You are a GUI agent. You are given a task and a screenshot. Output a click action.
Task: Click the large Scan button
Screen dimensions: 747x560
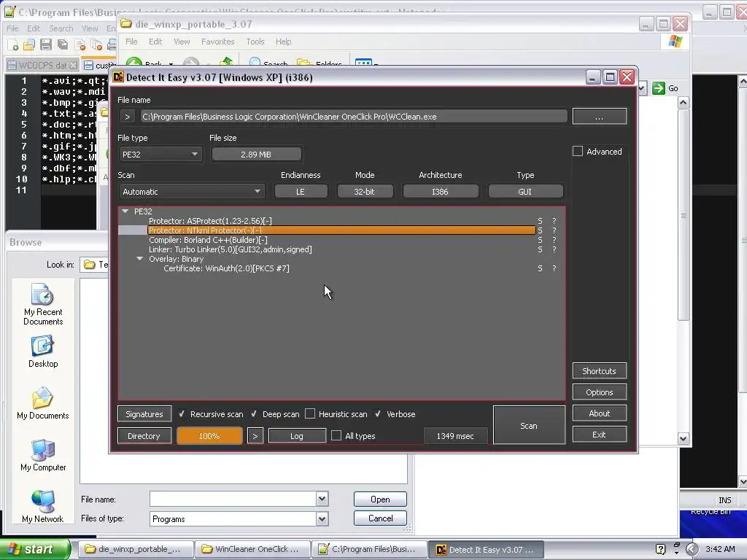click(x=529, y=425)
